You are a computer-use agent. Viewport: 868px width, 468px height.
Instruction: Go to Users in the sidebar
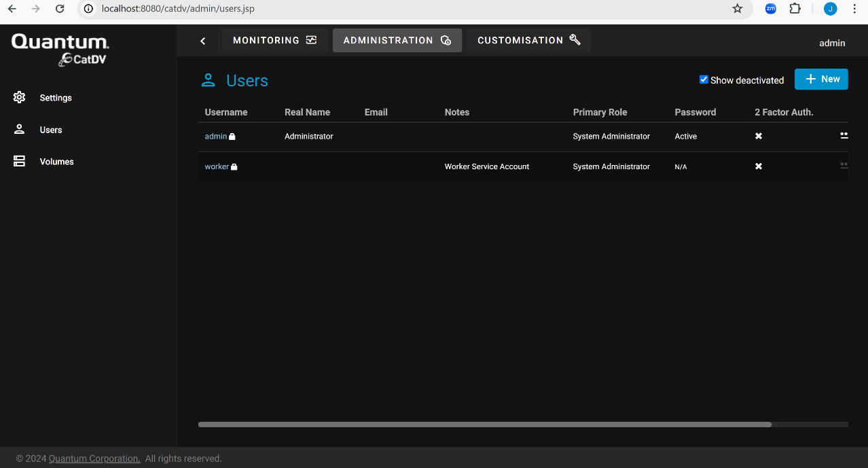tap(51, 130)
